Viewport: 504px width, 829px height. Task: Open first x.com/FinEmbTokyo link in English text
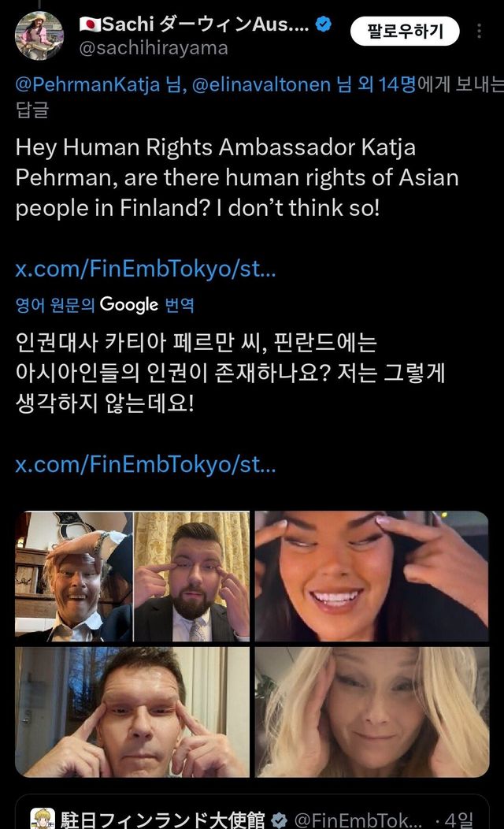click(146, 269)
